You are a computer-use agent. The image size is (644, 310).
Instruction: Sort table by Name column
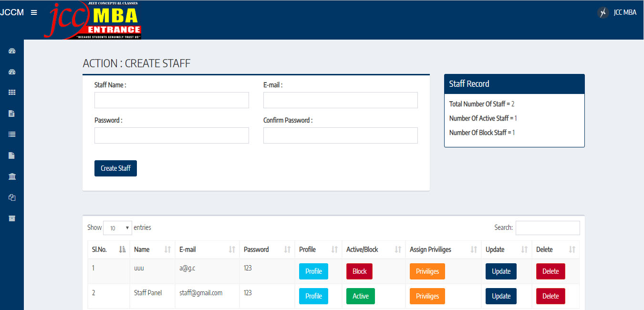(x=152, y=249)
